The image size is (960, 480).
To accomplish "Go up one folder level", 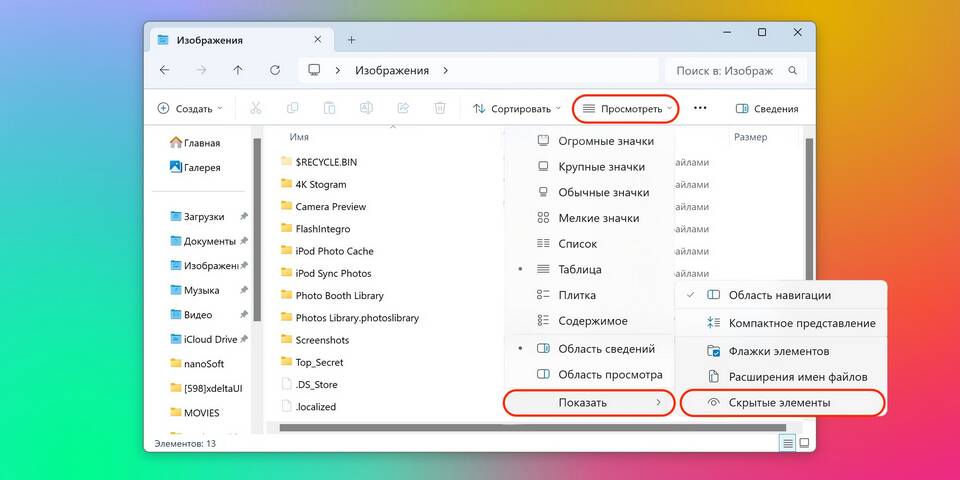I will [238, 70].
